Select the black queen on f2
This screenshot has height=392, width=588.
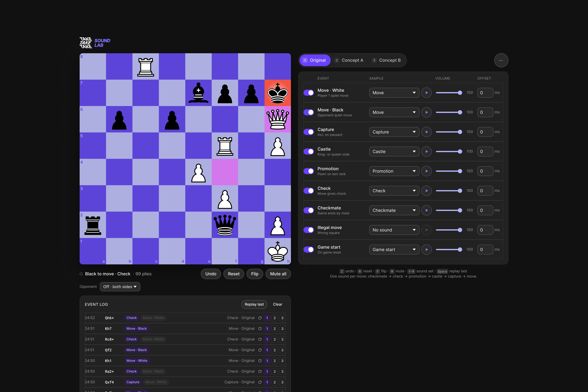point(225,225)
